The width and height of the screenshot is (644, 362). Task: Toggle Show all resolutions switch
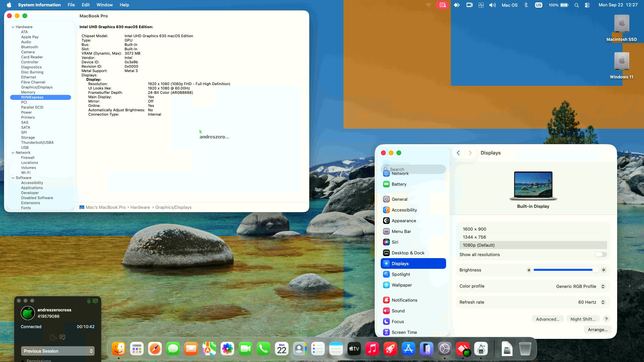(x=601, y=254)
